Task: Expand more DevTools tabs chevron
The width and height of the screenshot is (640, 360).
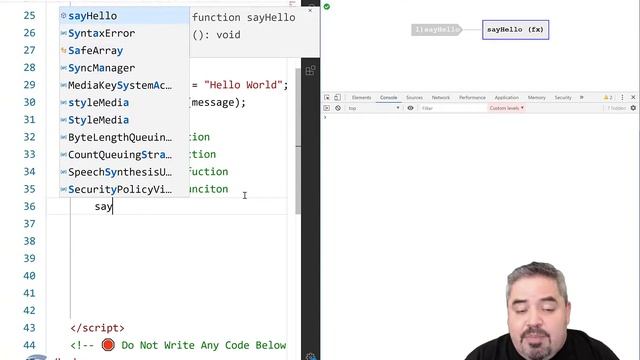Action: click(582, 98)
